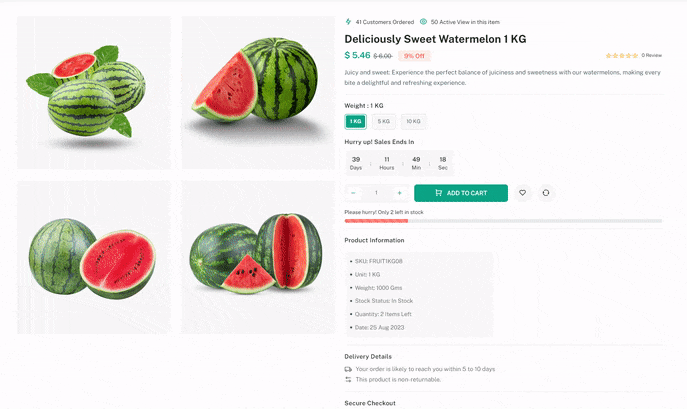Screen dimensions: 687x409
Task: Choose the 10 KG weight option
Action: click(413, 122)
